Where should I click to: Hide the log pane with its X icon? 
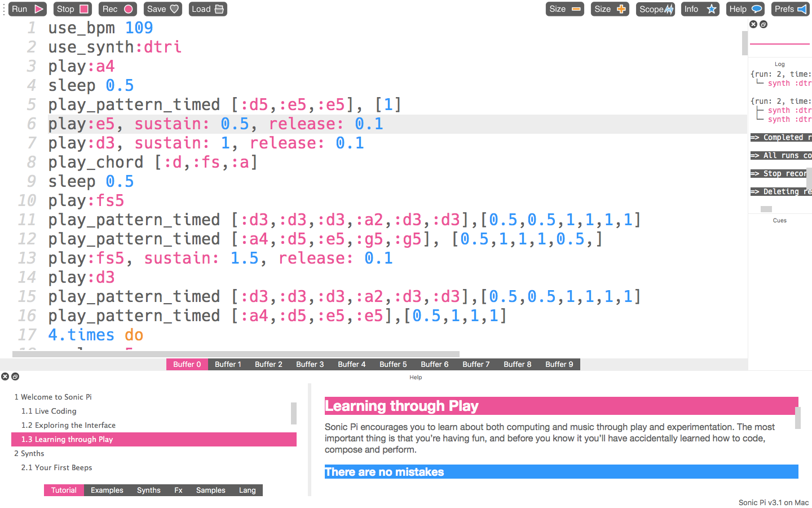point(753,24)
